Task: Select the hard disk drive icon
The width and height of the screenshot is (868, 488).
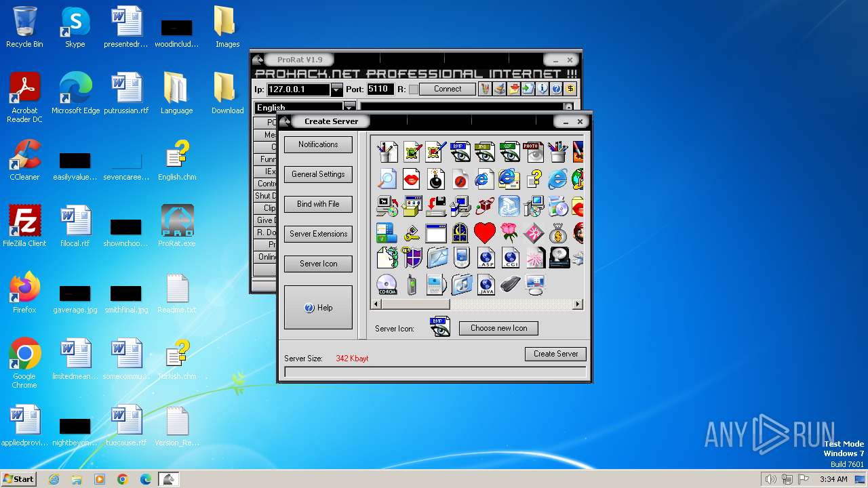Action: click(559, 258)
